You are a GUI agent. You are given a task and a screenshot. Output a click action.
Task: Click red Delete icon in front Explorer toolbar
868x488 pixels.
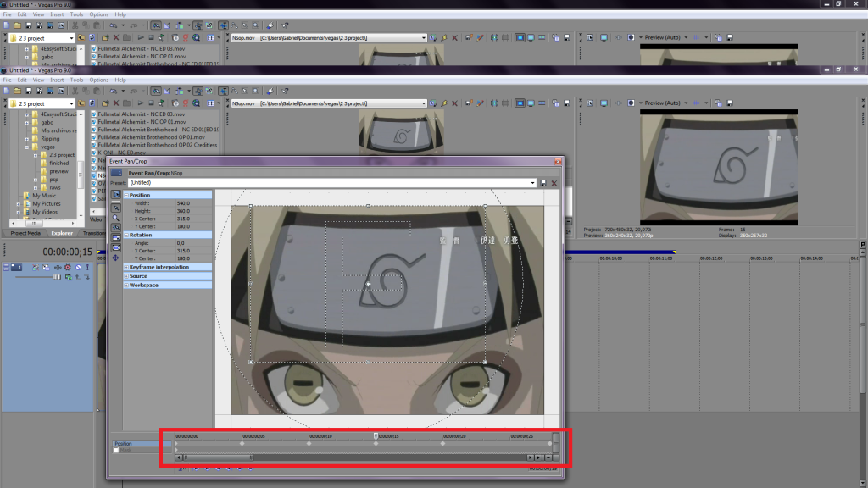point(115,103)
